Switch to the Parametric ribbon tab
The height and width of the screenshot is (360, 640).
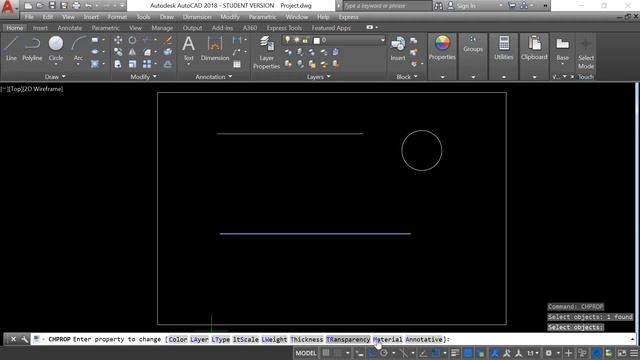105,28
